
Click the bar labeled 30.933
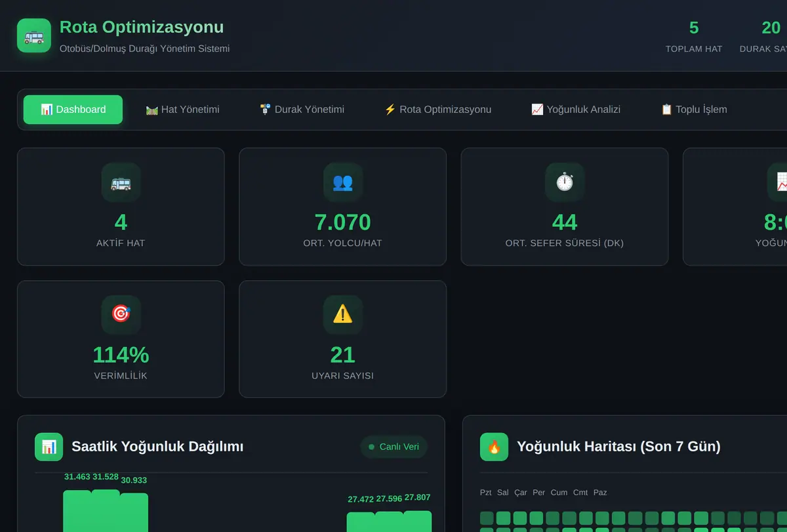pyautogui.click(x=134, y=512)
